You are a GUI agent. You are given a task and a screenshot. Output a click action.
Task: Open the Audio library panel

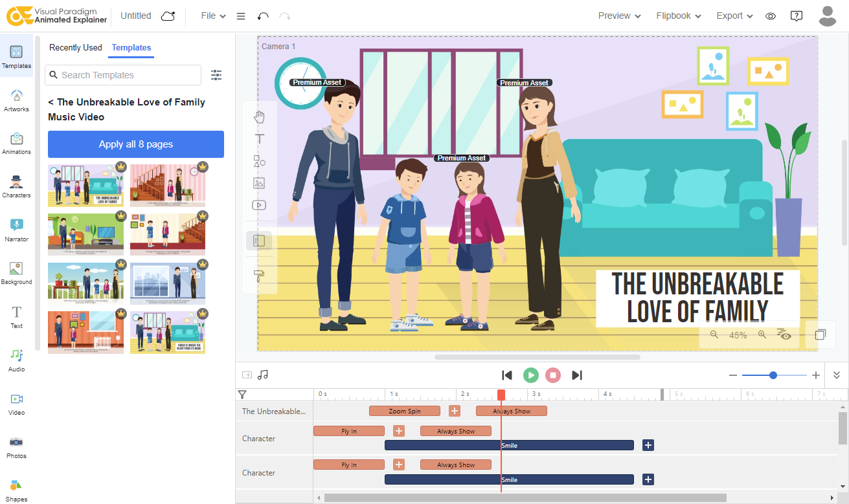[16, 360]
